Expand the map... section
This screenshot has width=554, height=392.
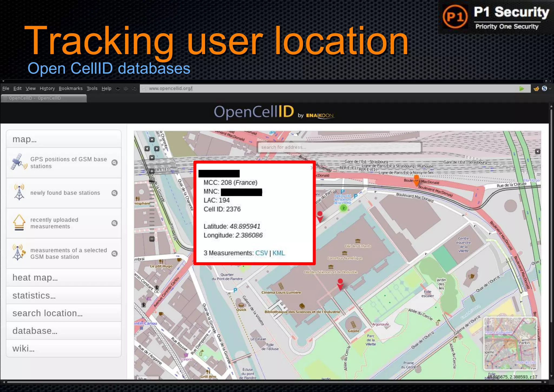64,139
